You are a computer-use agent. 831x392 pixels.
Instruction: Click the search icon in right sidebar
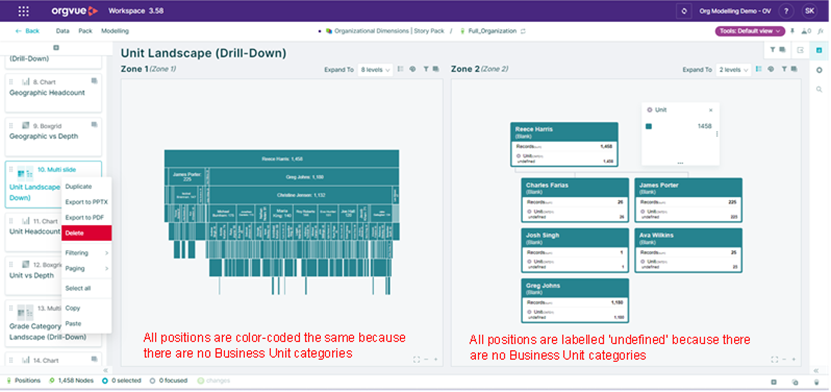819,90
